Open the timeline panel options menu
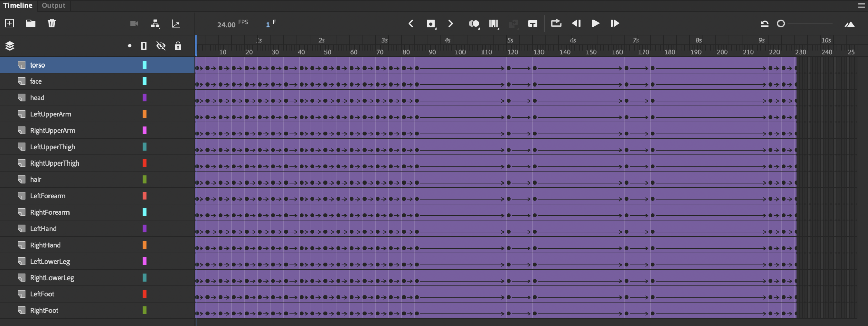Image resolution: width=868 pixels, height=326 pixels. point(861,5)
